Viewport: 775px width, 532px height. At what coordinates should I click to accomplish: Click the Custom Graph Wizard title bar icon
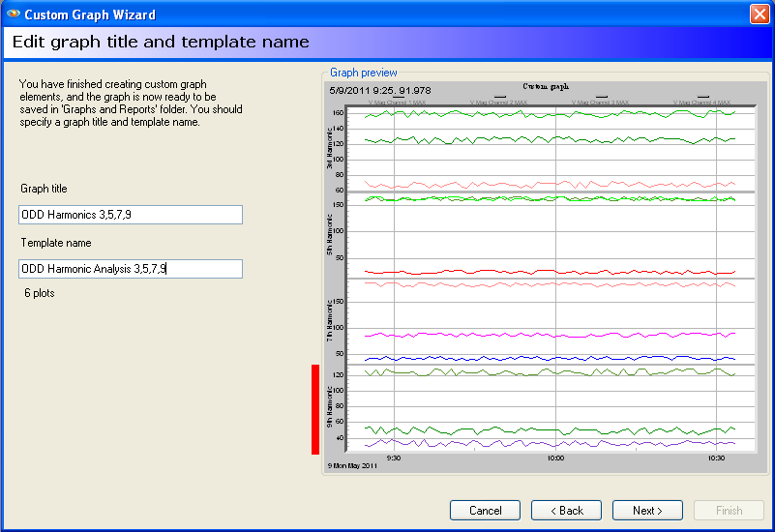pos(12,15)
